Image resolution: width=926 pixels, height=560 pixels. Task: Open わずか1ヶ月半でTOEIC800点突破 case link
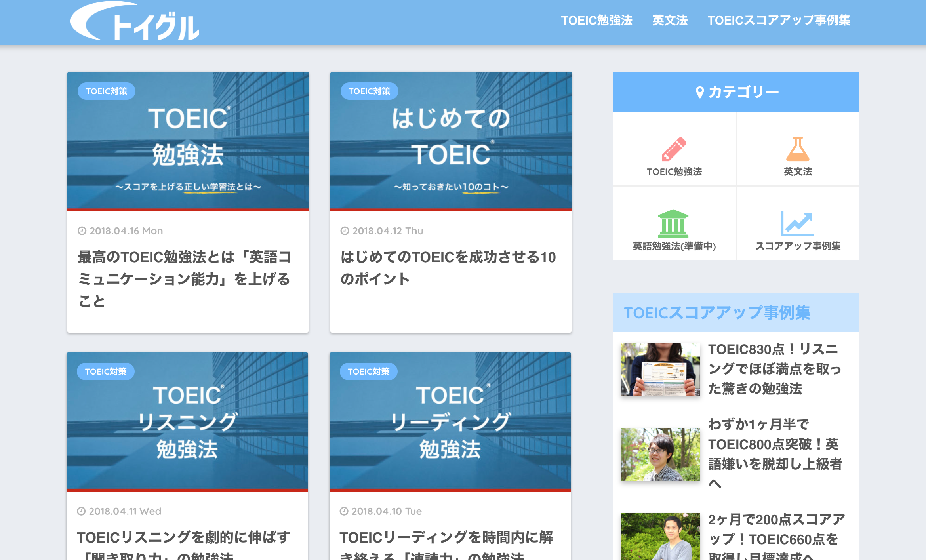775,454
